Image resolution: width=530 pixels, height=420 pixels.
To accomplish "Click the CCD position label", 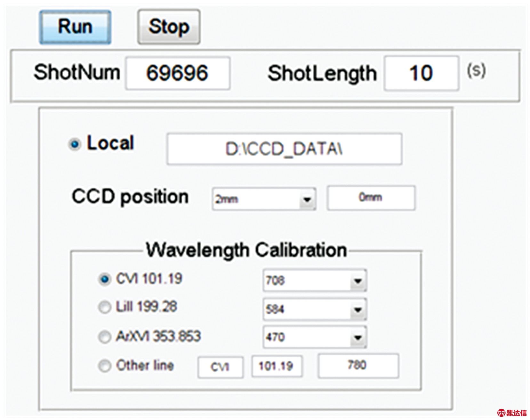I will (130, 197).
